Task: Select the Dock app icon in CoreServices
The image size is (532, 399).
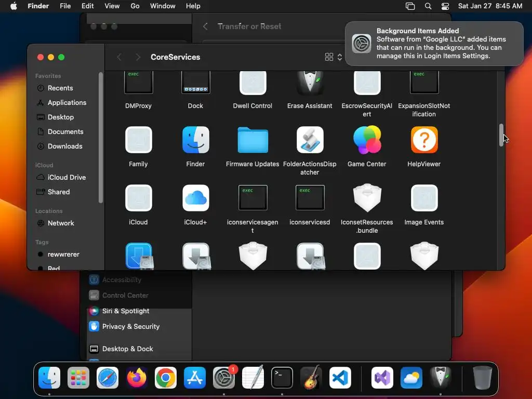Action: coord(195,82)
